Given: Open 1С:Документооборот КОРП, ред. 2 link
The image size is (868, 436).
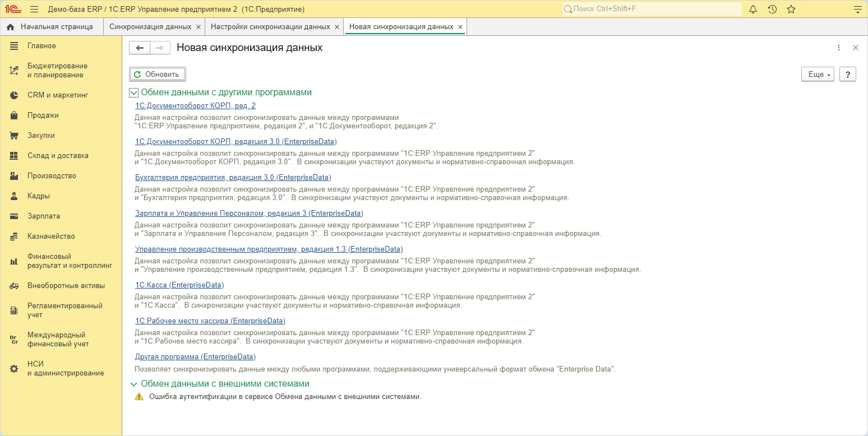Looking at the screenshot, I should 195,106.
